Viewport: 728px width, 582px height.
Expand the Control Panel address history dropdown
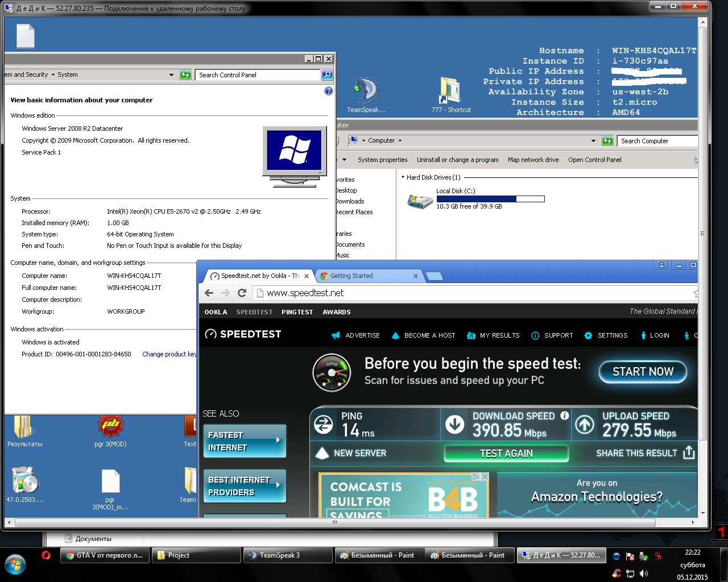coord(171,74)
